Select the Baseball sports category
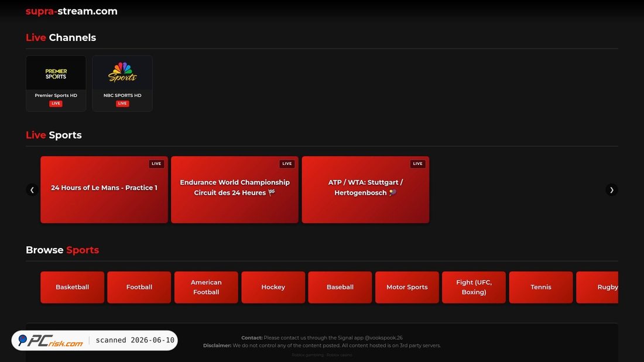Screen dimensions: 644x362 (x=340, y=287)
